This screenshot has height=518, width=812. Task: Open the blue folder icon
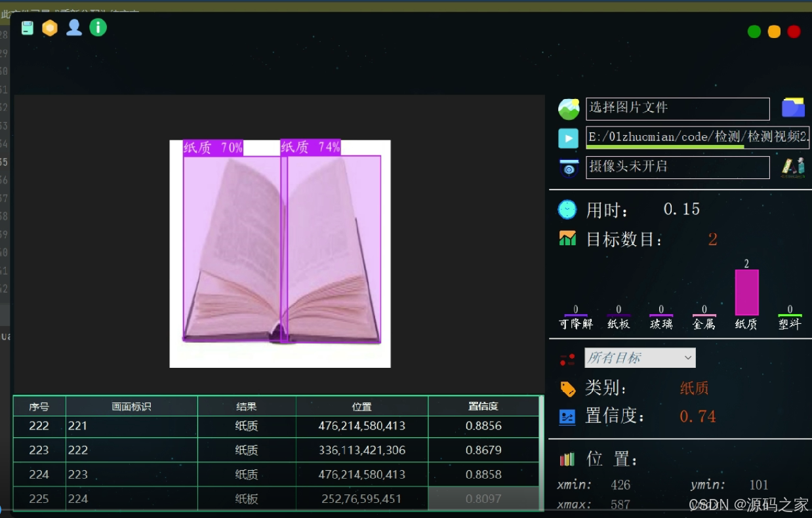[x=794, y=108]
